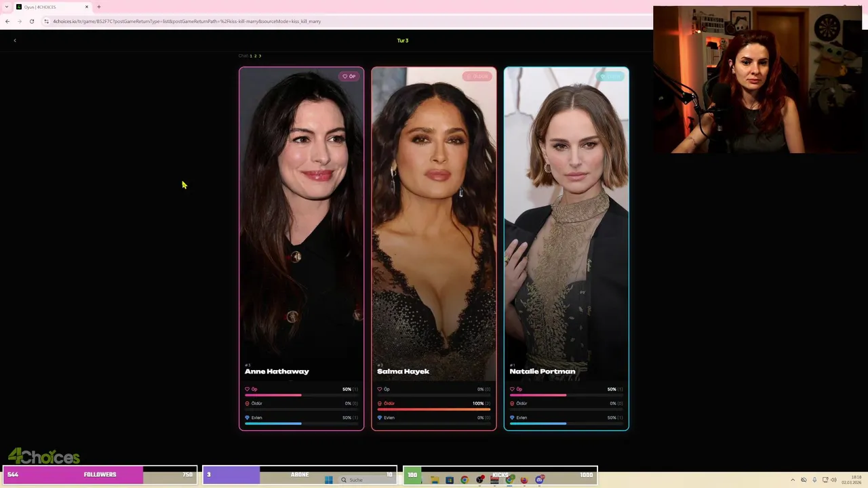The image size is (868, 488).
Task: Open Google Chrome from the taskbar
Action: [x=465, y=480]
